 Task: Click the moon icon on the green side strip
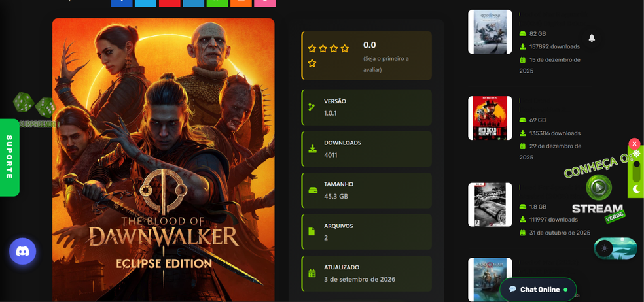[x=637, y=189]
